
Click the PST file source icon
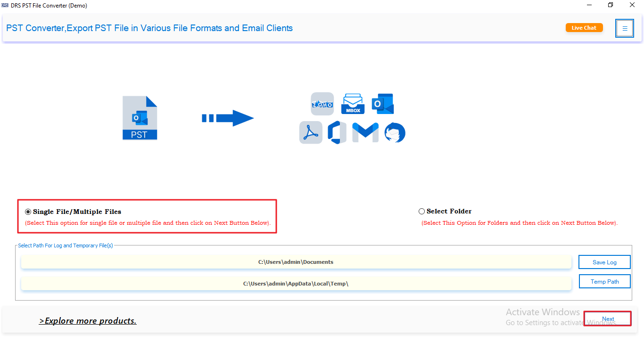(140, 117)
